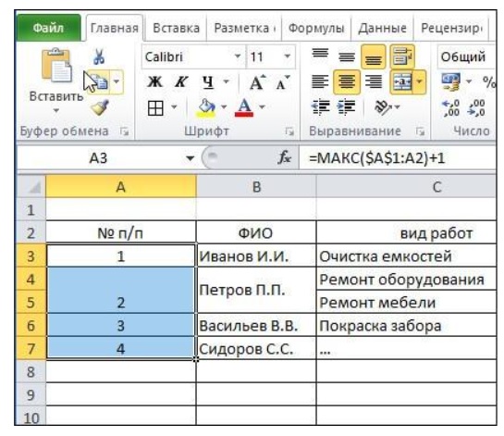This screenshot has height=436, width=504.
Task: Toggle align left
Action: click(x=320, y=81)
